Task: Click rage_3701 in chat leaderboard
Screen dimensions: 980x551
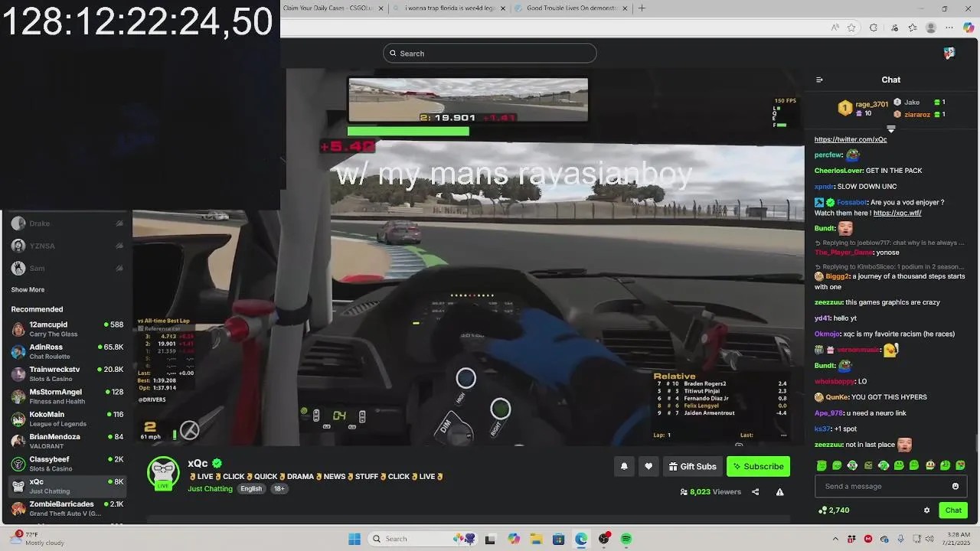Action: point(871,104)
